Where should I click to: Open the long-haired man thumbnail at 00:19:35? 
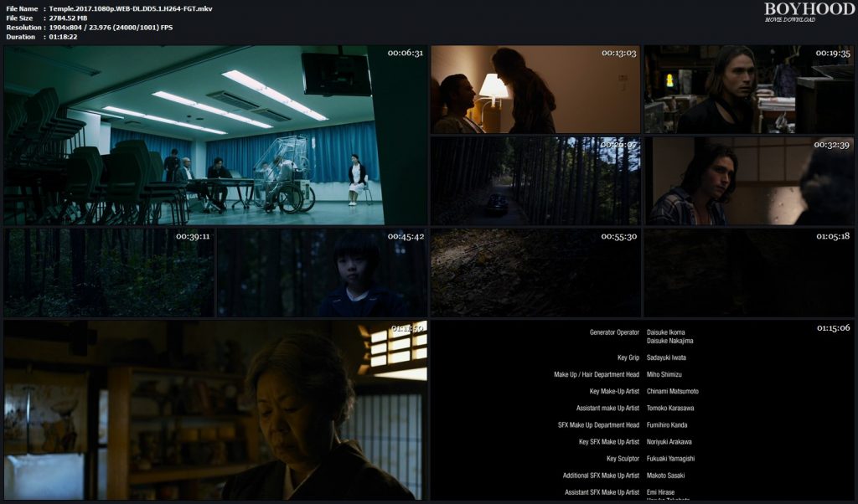pyautogui.click(x=748, y=90)
